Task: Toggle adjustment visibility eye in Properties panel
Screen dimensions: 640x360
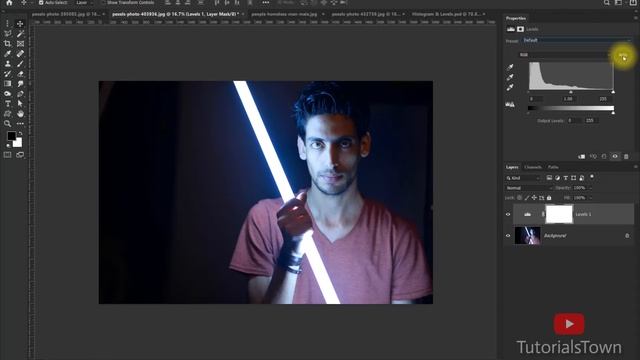Action: 615,156
